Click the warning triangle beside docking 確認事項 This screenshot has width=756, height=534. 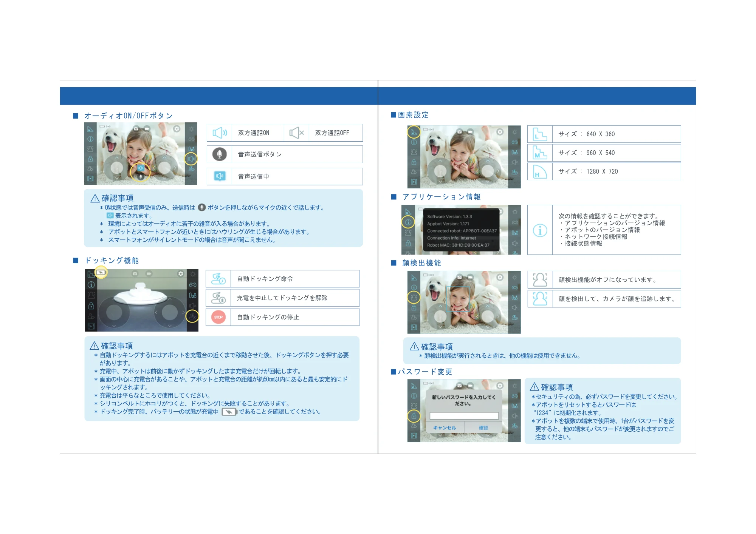(94, 346)
